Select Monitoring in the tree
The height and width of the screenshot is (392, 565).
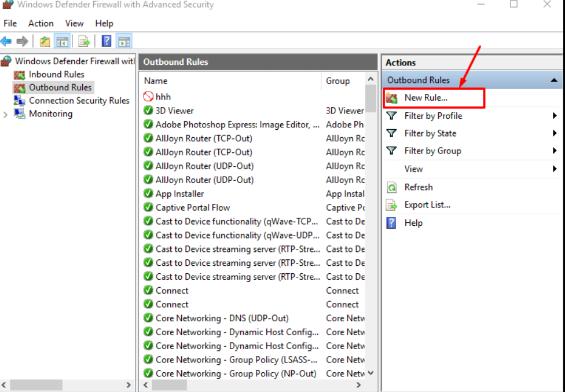pyautogui.click(x=51, y=113)
